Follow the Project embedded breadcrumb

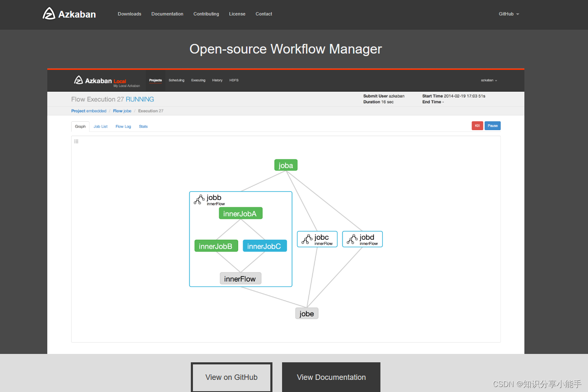(89, 111)
